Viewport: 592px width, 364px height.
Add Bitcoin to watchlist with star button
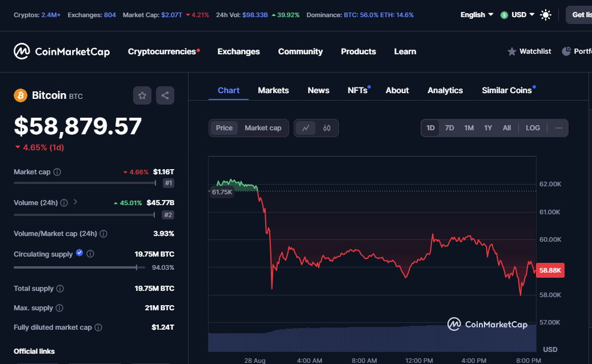click(x=142, y=95)
